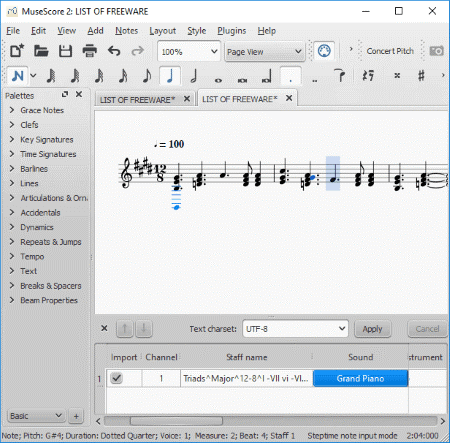Image resolution: width=450 pixels, height=443 pixels.
Task: Save the score with the floppy icon
Action: click(x=65, y=51)
